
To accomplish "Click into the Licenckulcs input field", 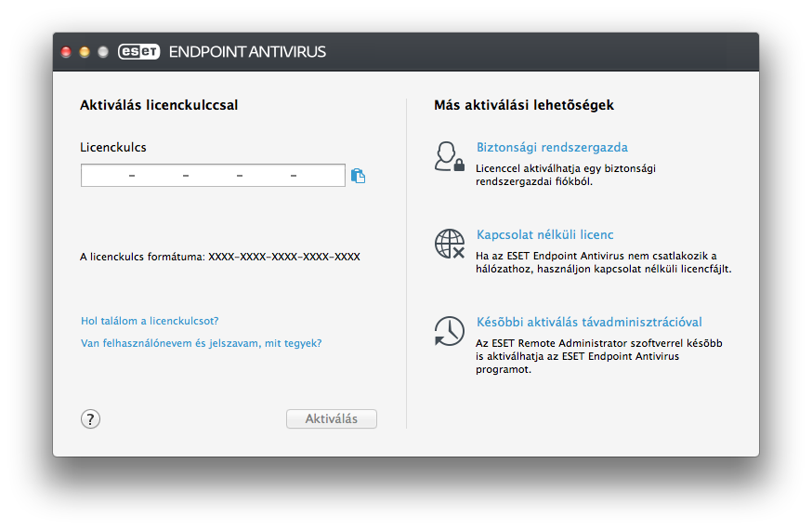I will 213,175.
